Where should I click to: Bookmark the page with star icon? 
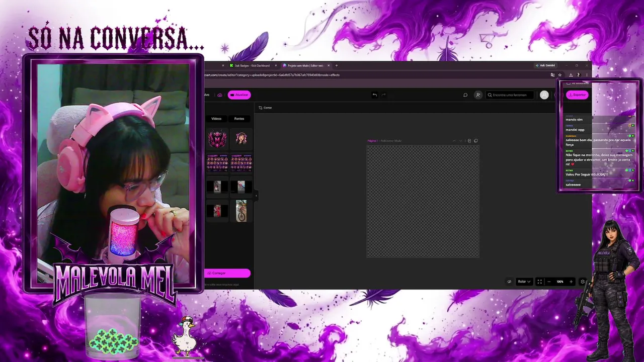(x=560, y=75)
